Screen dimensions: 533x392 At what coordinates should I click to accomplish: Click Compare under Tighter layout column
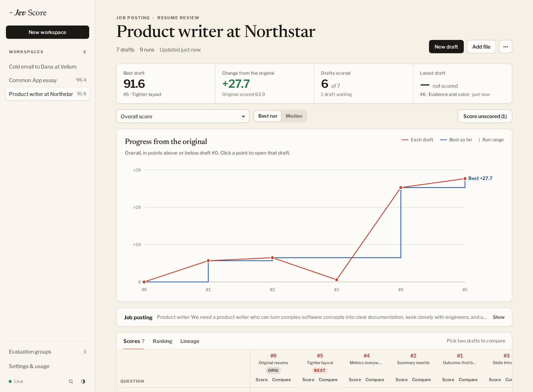[328, 380]
